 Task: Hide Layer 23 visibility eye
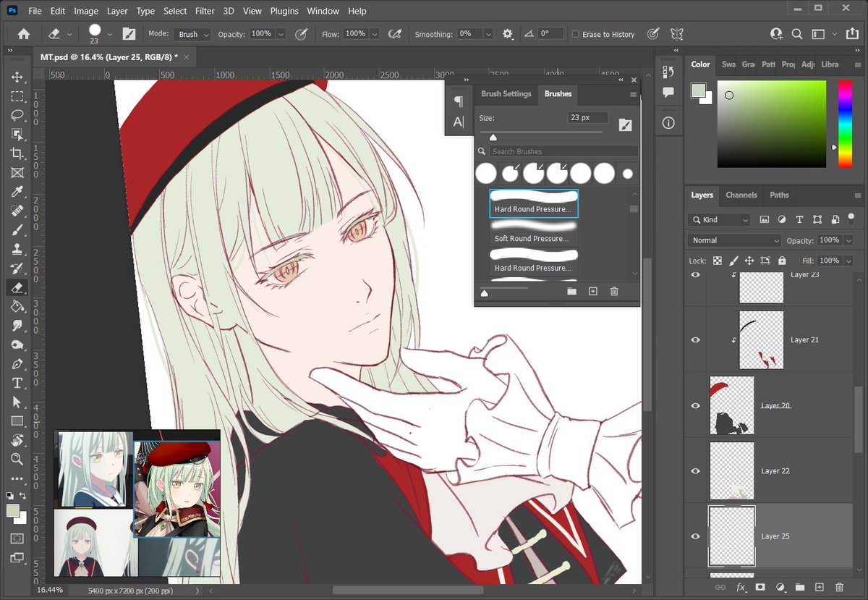click(696, 275)
